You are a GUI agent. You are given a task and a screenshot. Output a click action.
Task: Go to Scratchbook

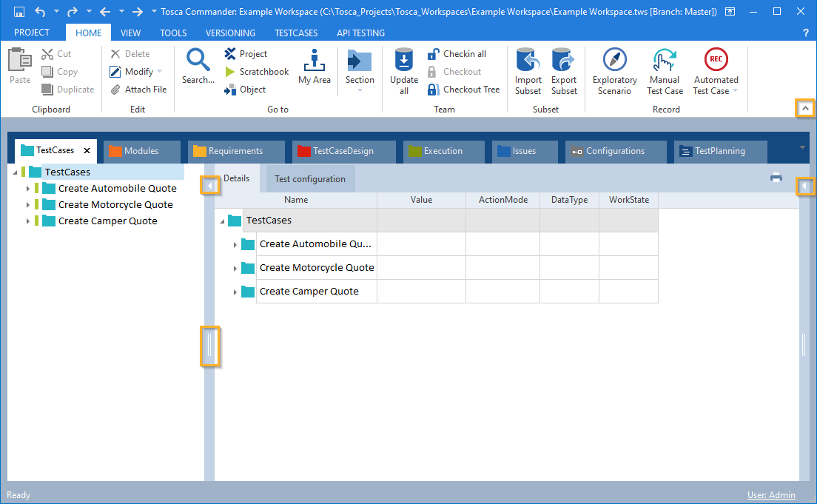(256, 72)
